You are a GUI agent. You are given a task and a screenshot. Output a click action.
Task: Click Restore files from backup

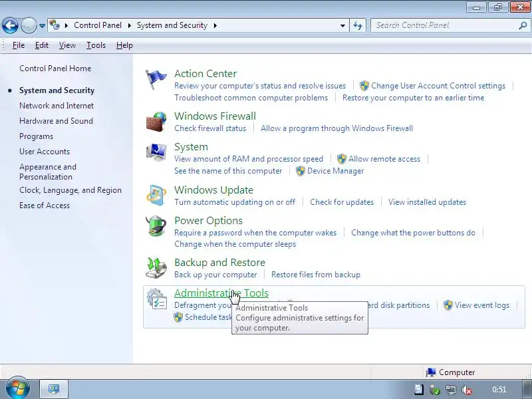(x=316, y=275)
